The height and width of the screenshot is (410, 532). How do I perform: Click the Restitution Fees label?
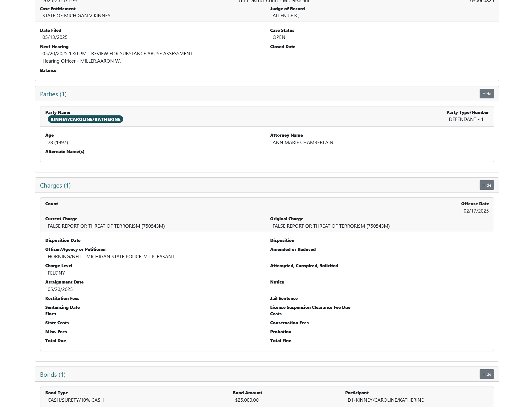tap(62, 299)
